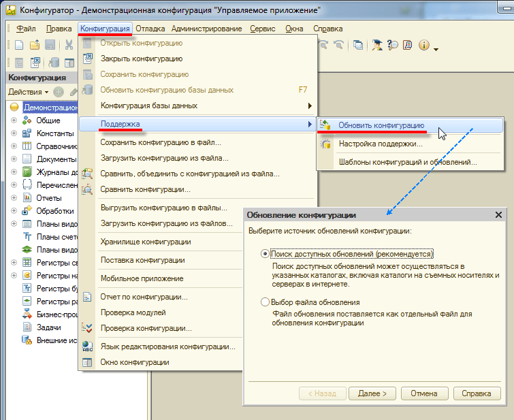The image size is (514, 420).
Task: Click the Help search question-magnifier icon
Action: [x=392, y=45]
